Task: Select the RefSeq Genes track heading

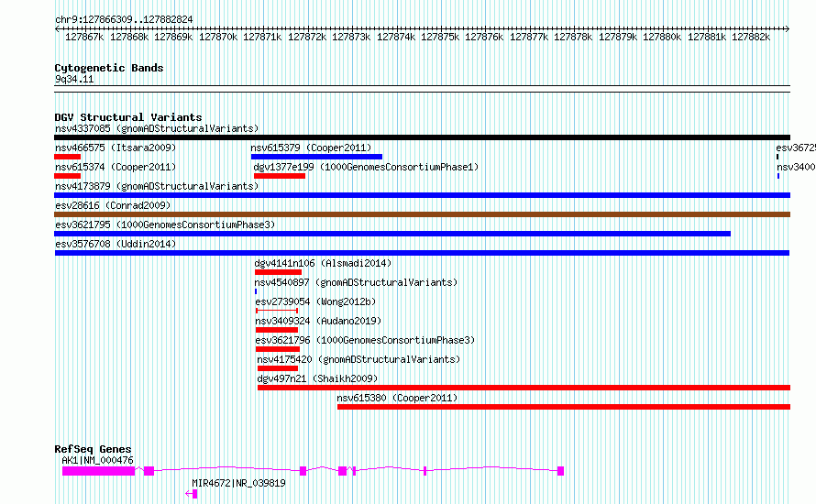Action: (x=93, y=449)
